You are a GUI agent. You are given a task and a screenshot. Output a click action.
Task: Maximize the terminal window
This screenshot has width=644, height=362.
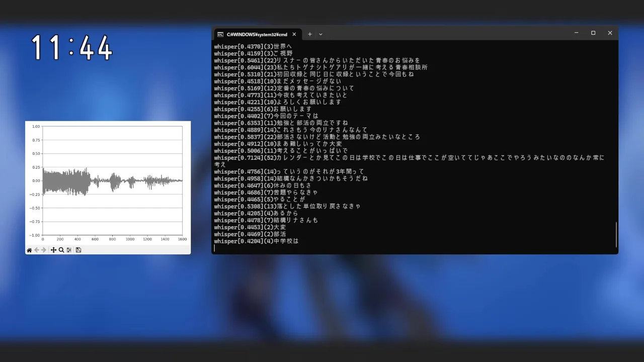[593, 33]
